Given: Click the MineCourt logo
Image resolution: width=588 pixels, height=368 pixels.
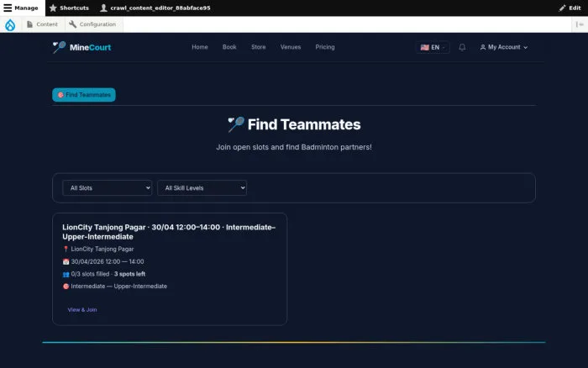Looking at the screenshot, I should point(81,47).
